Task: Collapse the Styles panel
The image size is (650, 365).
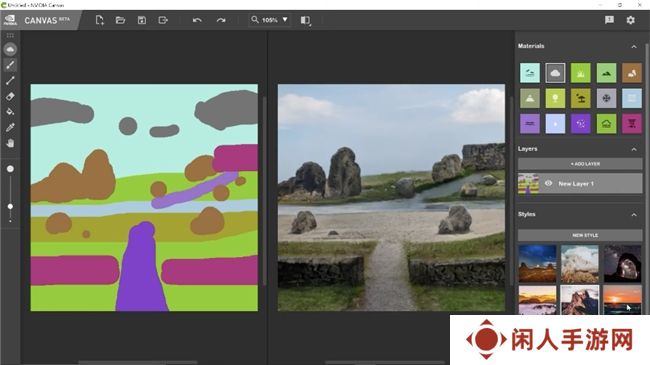Action: (x=634, y=214)
